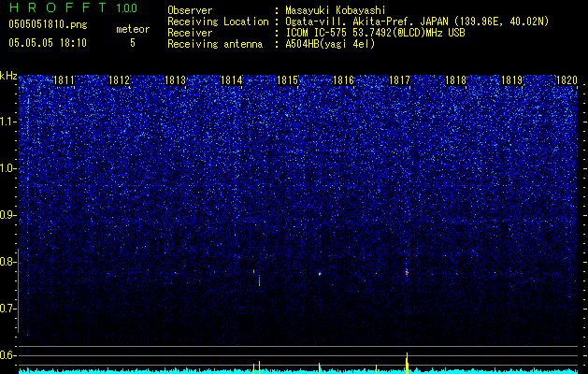Click the 1816 time marker

[343, 80]
